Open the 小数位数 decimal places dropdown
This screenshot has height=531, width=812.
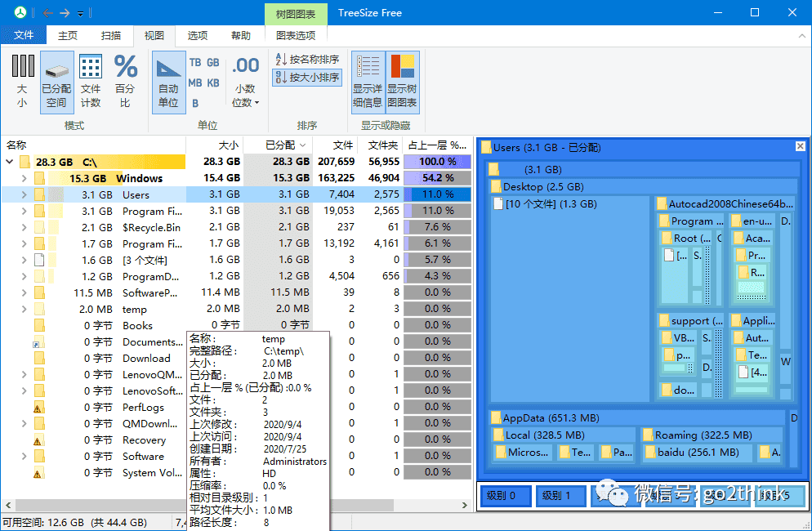point(245,82)
